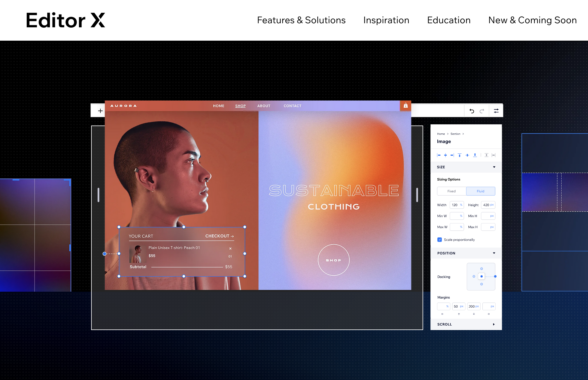Click the undo arrow icon

472,111
